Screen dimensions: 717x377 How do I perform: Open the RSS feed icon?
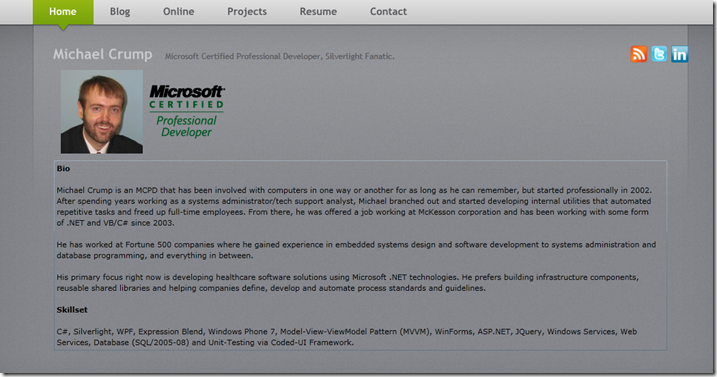click(x=639, y=54)
